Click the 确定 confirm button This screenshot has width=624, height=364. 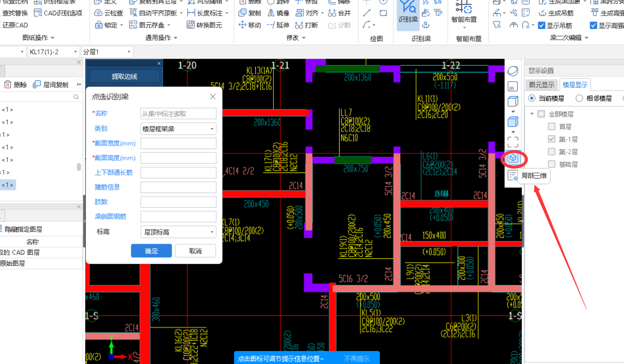[x=152, y=251]
